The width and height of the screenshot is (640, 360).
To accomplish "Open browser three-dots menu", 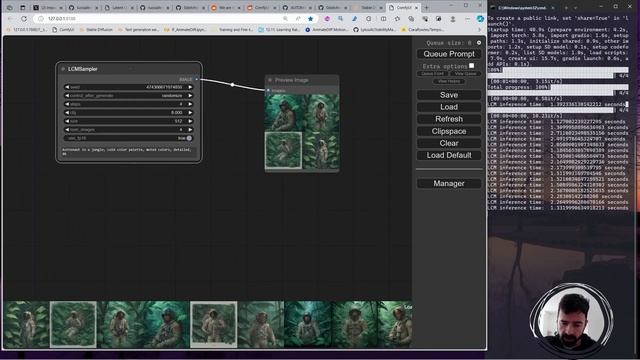I will point(467,19).
